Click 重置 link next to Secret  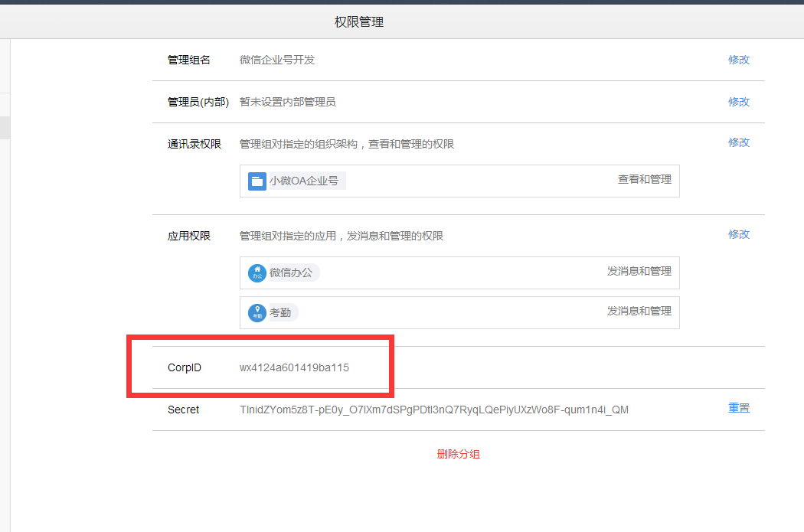point(738,408)
